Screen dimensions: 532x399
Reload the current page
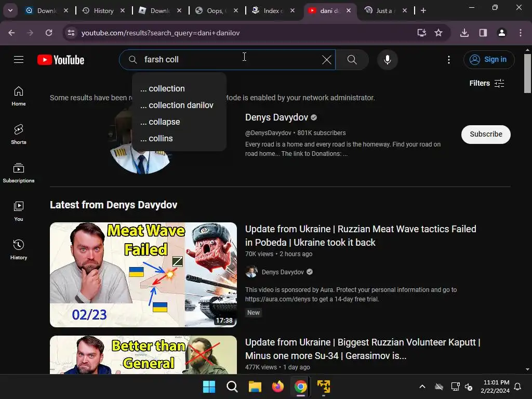49,33
